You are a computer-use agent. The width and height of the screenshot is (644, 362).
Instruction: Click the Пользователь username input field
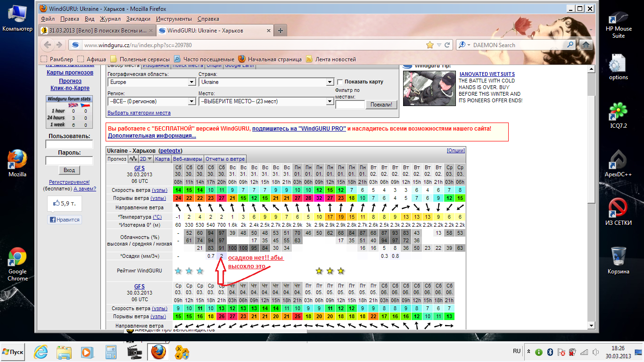pos(69,145)
